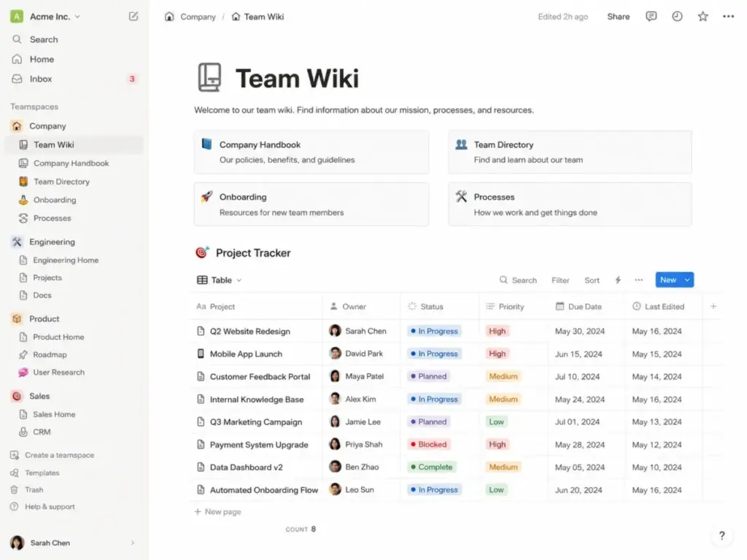Click the blue book icon on Company Handbook card

(206, 144)
